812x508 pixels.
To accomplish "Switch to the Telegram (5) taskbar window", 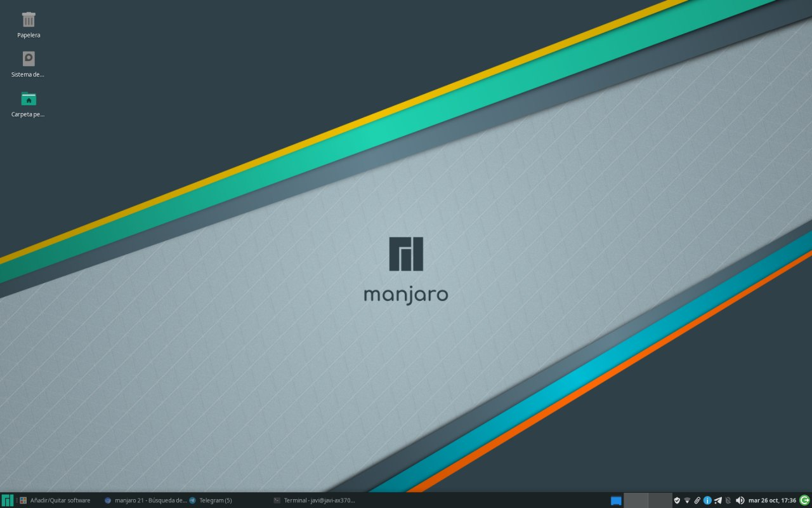I will (x=228, y=500).
